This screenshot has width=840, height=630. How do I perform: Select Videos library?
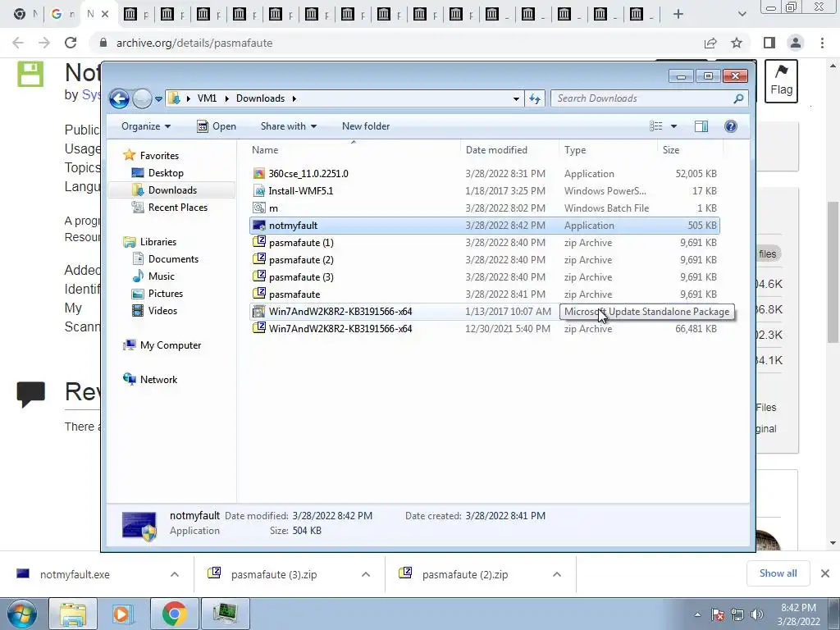click(162, 311)
